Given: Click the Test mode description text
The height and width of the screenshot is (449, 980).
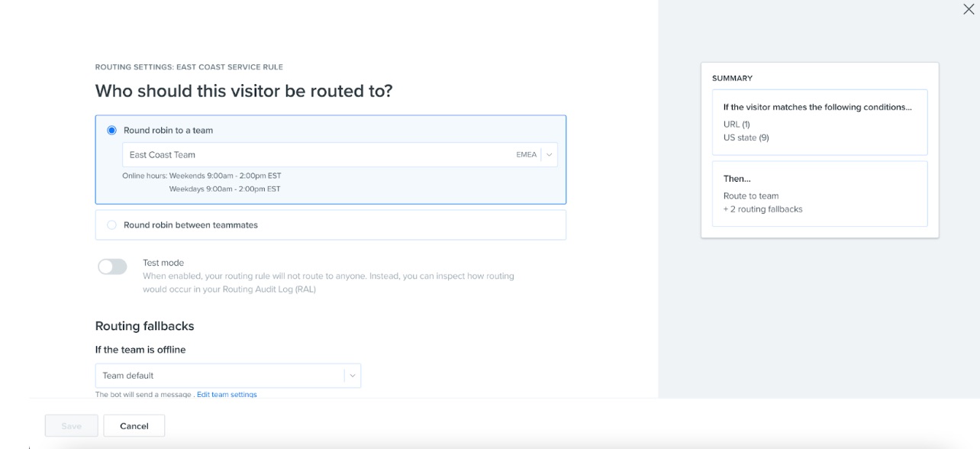Looking at the screenshot, I should point(328,283).
